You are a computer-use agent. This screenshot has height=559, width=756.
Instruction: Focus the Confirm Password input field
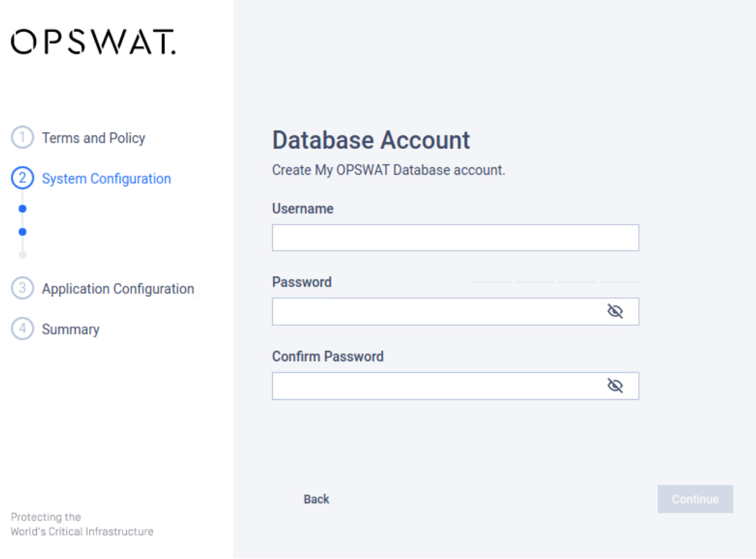click(455, 386)
